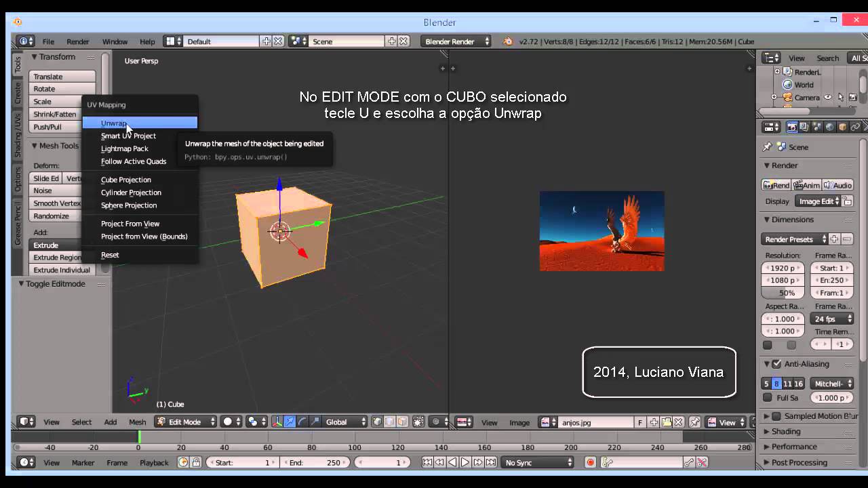This screenshot has height=488, width=868.
Task: Delete the Default screen layout
Action: (x=278, y=41)
